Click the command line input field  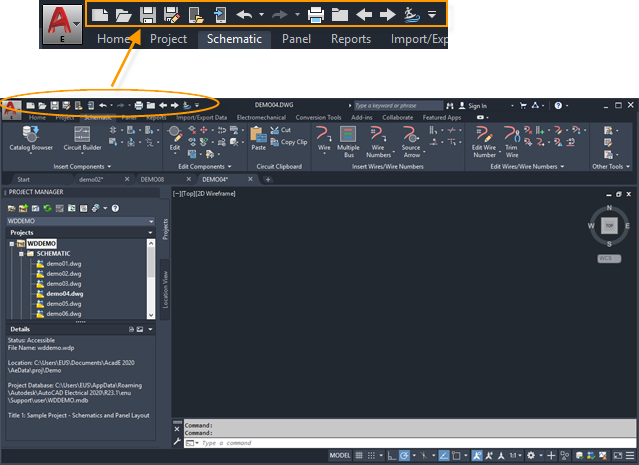pyautogui.click(x=410, y=443)
